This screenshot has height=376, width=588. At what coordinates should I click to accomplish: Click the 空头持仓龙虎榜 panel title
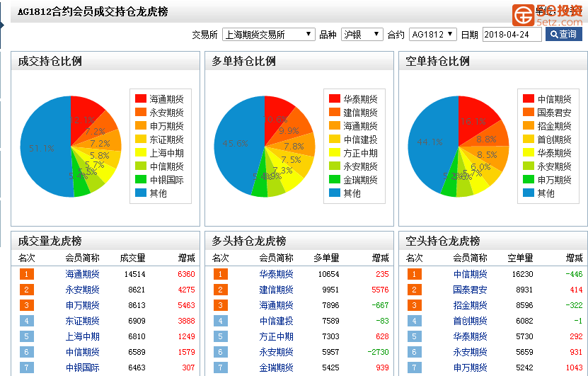442,241
